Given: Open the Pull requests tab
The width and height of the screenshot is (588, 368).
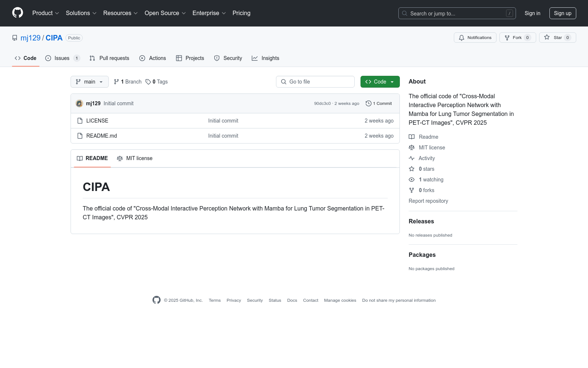Looking at the screenshot, I should (x=110, y=58).
